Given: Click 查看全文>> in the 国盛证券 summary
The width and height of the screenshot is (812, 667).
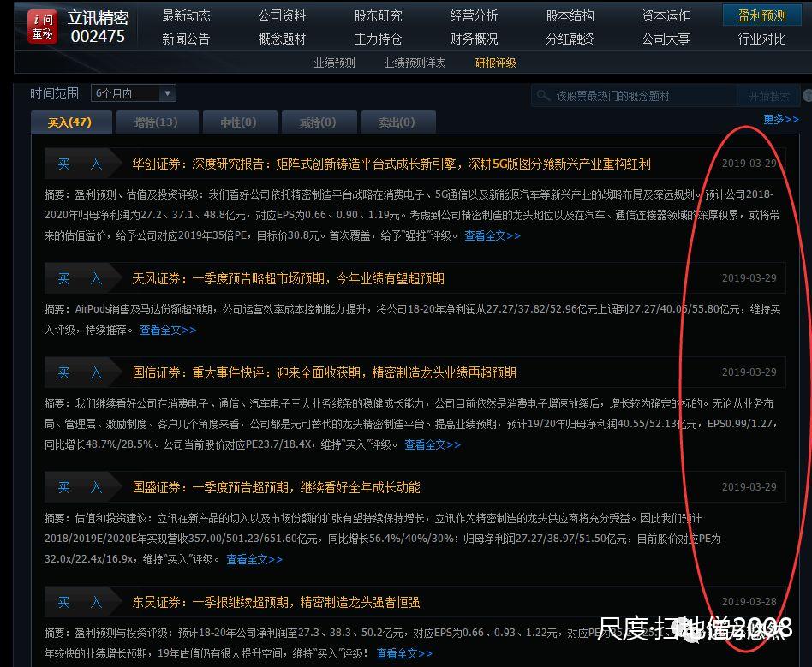Looking at the screenshot, I should 254,559.
